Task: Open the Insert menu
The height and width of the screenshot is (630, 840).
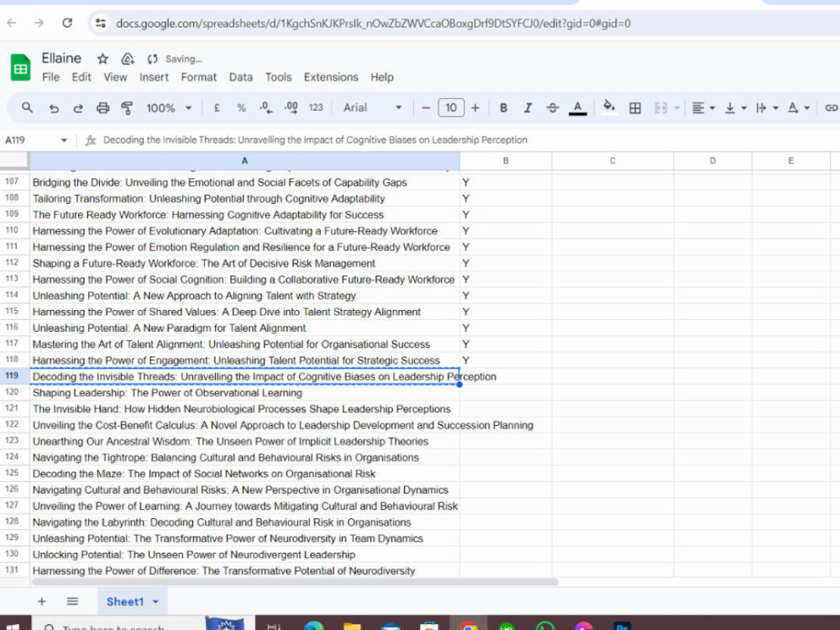Action: tap(154, 77)
